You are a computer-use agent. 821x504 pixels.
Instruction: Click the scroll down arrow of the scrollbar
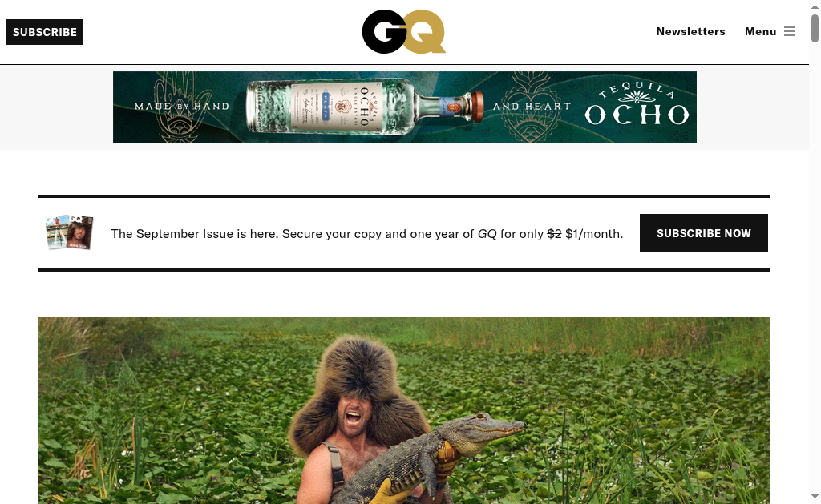pos(815,496)
